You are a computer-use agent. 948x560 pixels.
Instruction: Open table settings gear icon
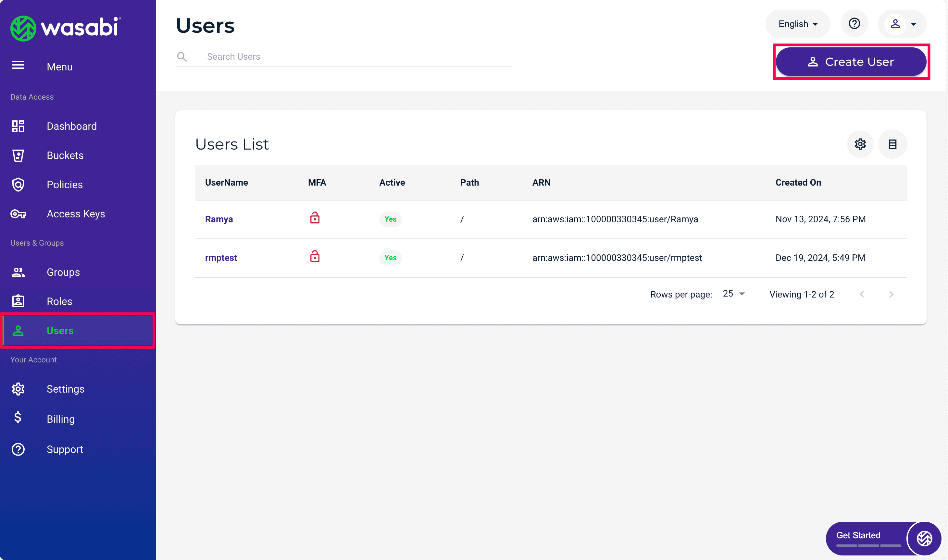tap(860, 144)
